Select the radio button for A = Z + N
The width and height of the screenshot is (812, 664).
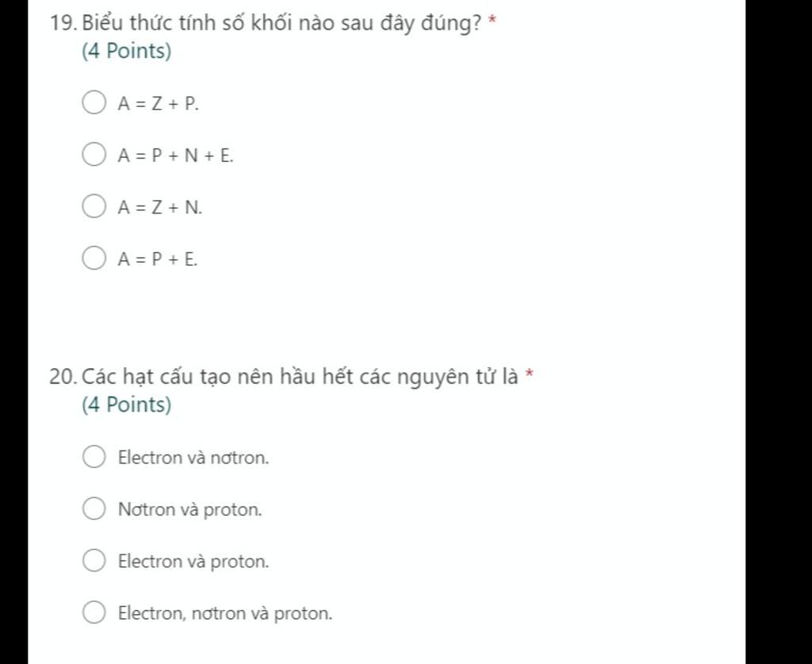[94, 207]
